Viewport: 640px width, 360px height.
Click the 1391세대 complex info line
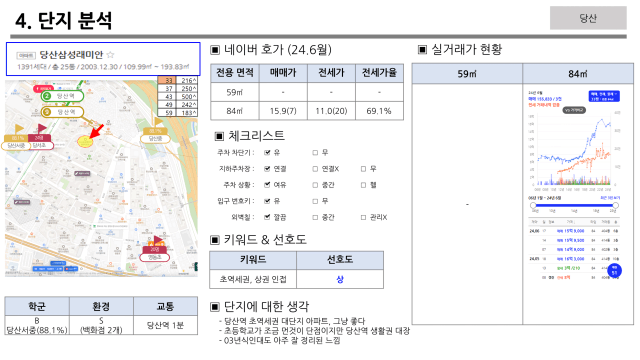(103, 67)
